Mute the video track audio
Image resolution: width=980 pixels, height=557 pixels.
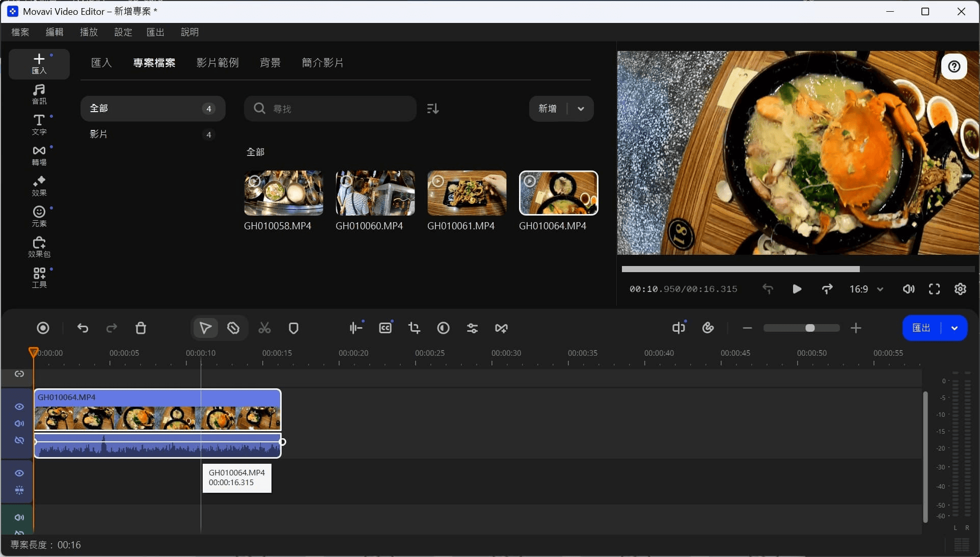click(x=19, y=423)
